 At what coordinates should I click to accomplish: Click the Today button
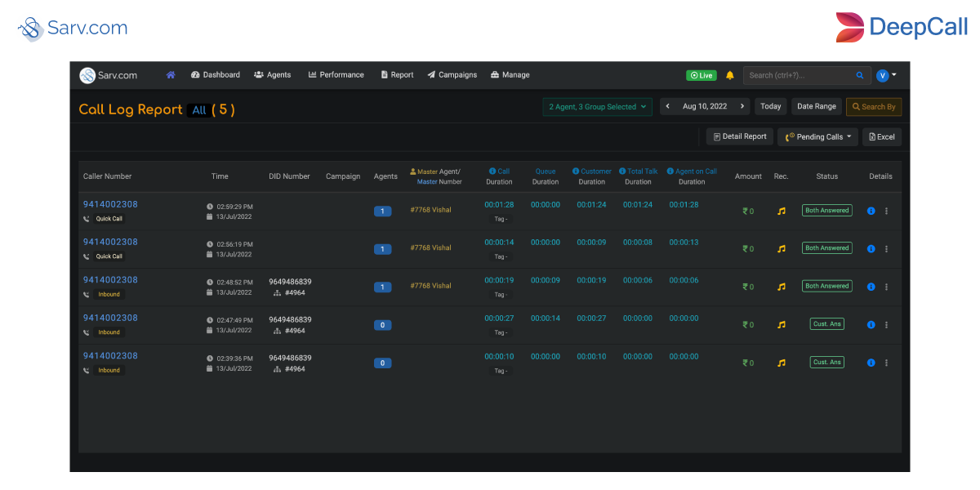click(770, 106)
